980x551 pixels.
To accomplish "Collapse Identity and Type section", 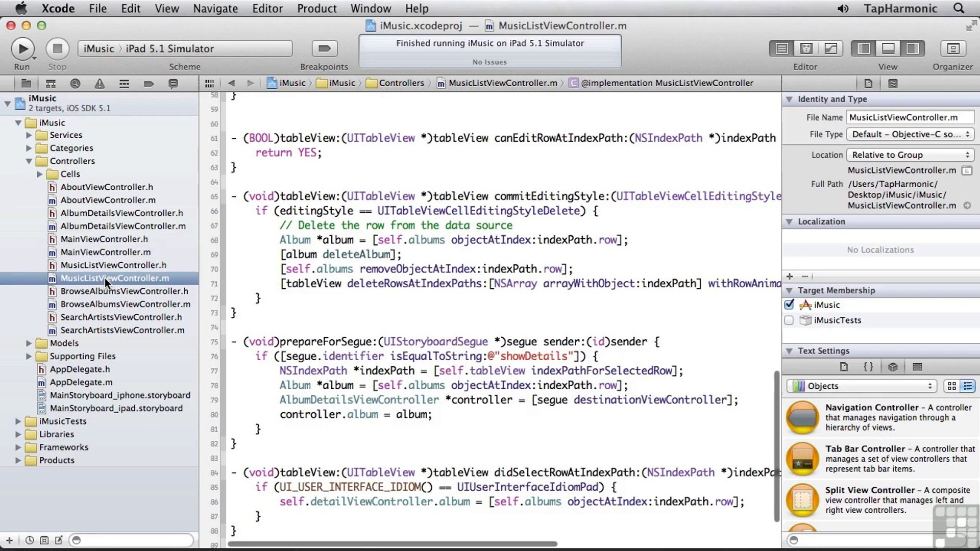I will tap(789, 99).
